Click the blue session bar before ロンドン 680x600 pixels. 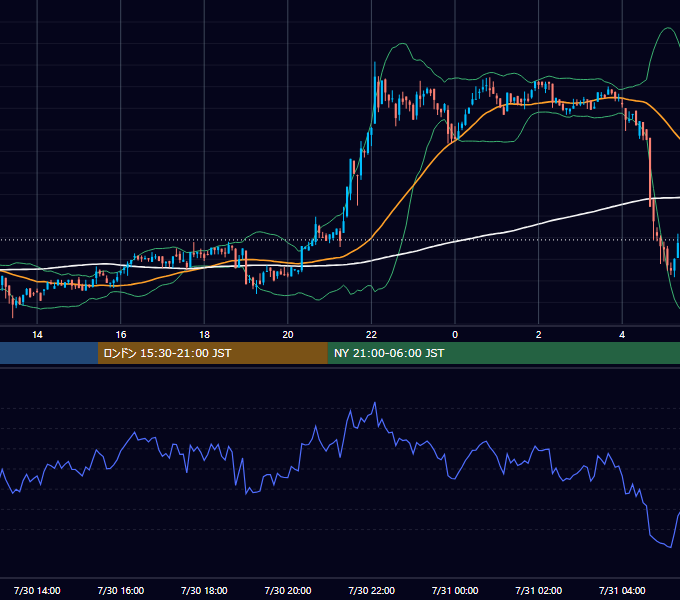click(49, 353)
